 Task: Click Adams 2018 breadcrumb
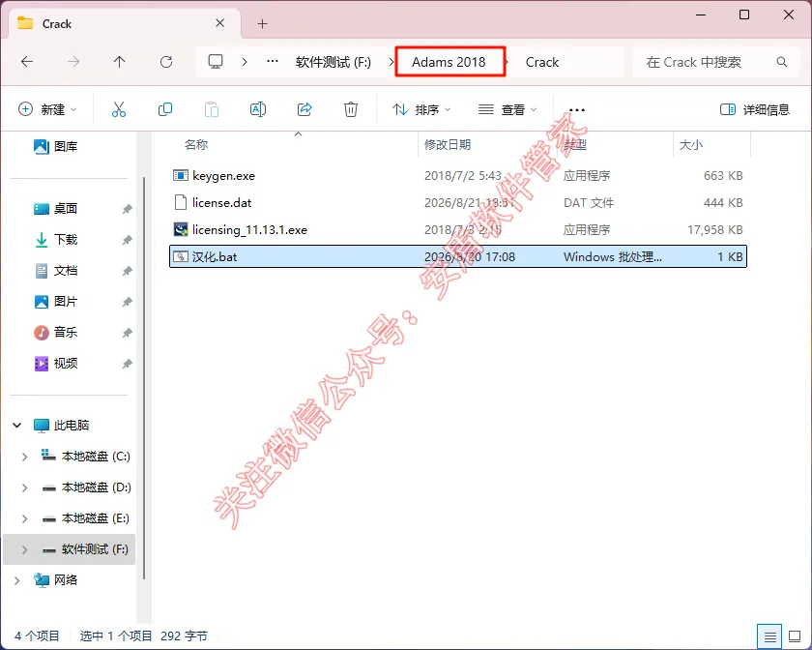[449, 62]
